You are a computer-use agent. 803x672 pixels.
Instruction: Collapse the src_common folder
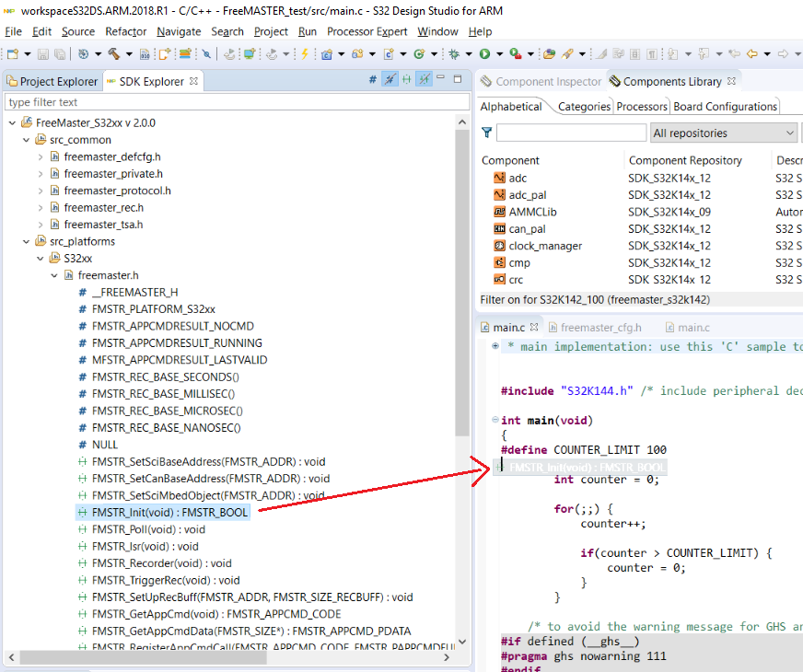tap(26, 140)
